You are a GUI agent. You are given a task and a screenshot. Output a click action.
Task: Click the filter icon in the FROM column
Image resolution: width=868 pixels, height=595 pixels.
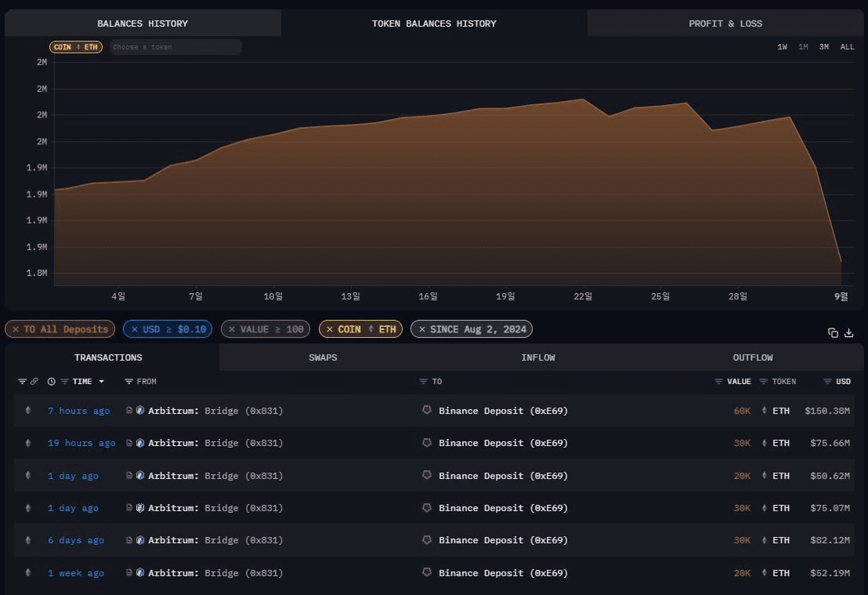point(128,381)
